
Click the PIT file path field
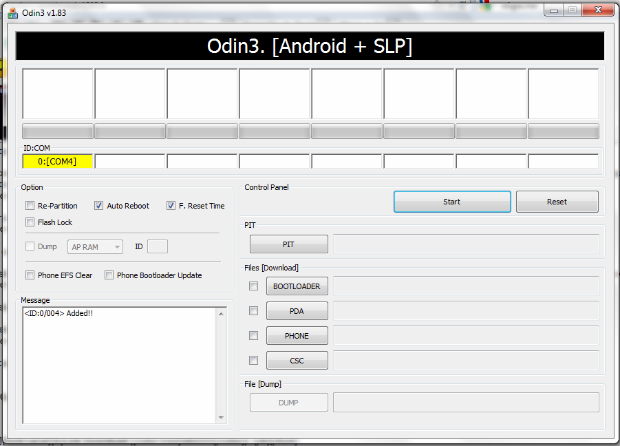[466, 244]
